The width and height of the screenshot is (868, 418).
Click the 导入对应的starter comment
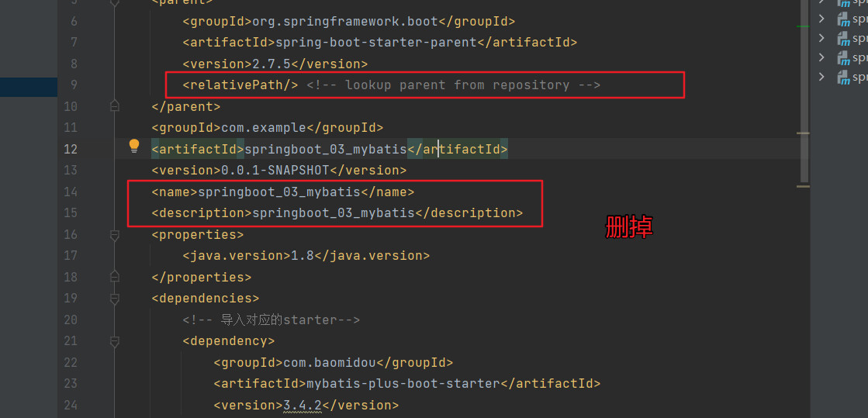271,320
